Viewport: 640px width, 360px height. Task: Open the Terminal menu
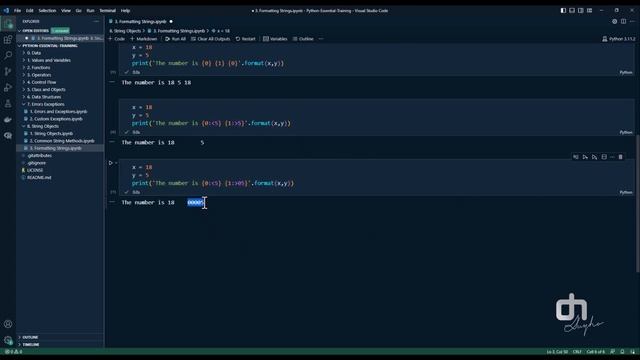tap(108, 11)
